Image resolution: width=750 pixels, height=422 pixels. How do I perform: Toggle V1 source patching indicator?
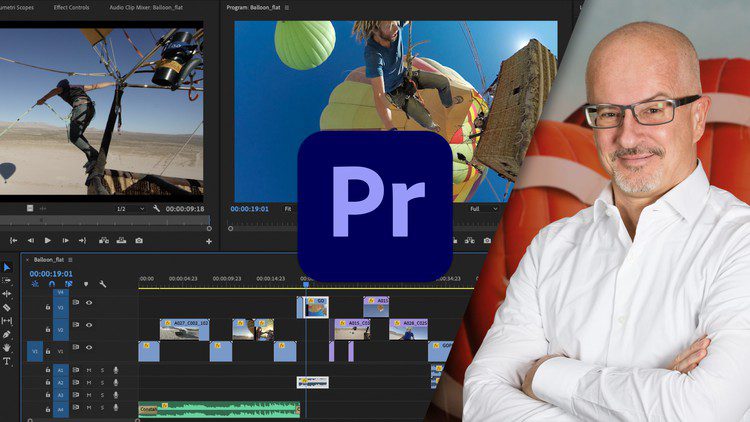34,351
